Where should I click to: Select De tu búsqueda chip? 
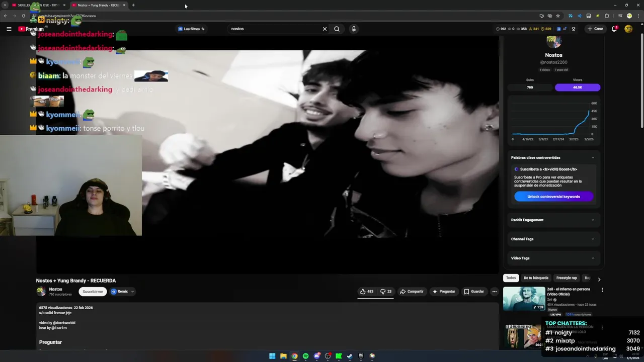point(536,278)
